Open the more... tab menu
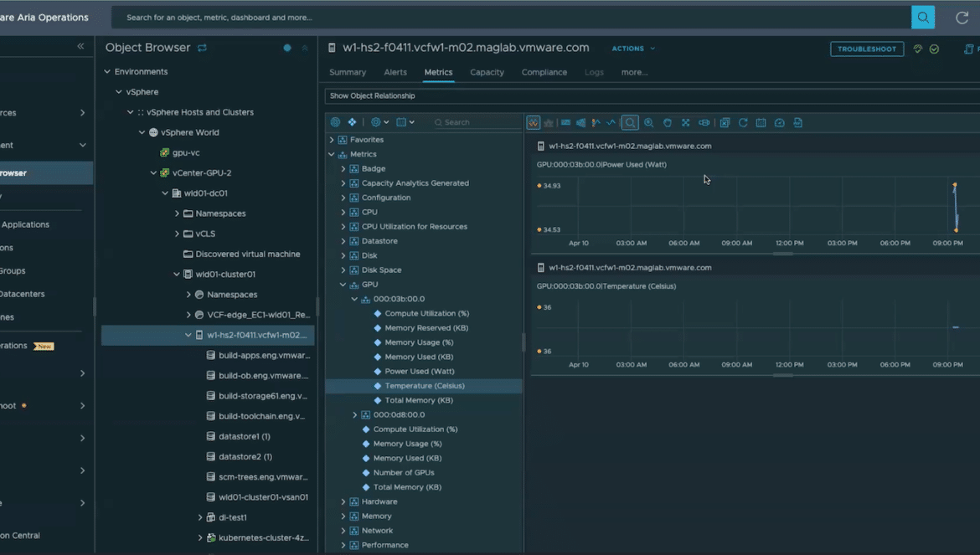The width and height of the screenshot is (980, 555). (634, 73)
